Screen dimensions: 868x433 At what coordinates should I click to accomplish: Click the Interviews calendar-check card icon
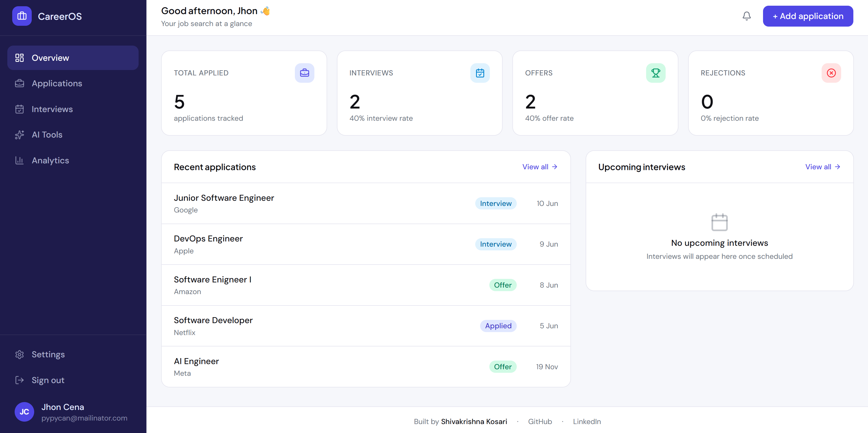480,73
